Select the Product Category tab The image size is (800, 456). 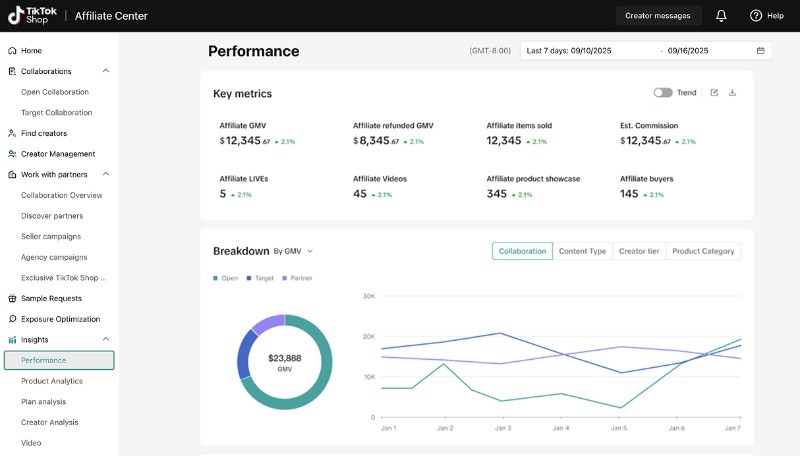[703, 251]
